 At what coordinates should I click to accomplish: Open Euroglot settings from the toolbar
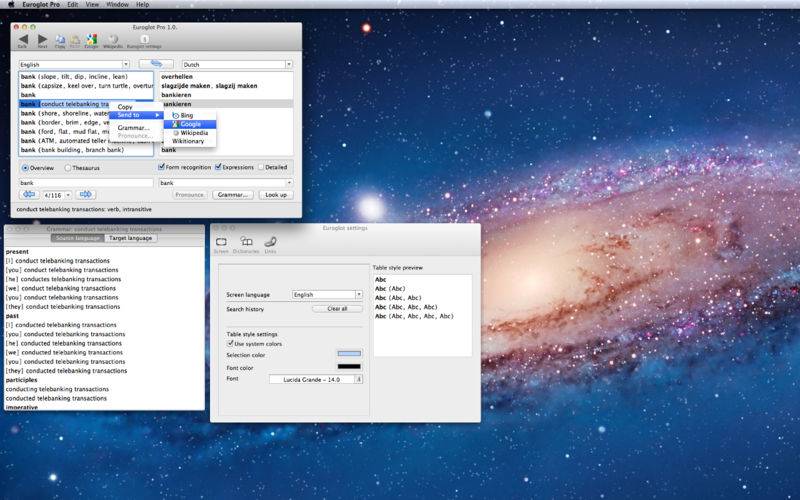point(144,39)
